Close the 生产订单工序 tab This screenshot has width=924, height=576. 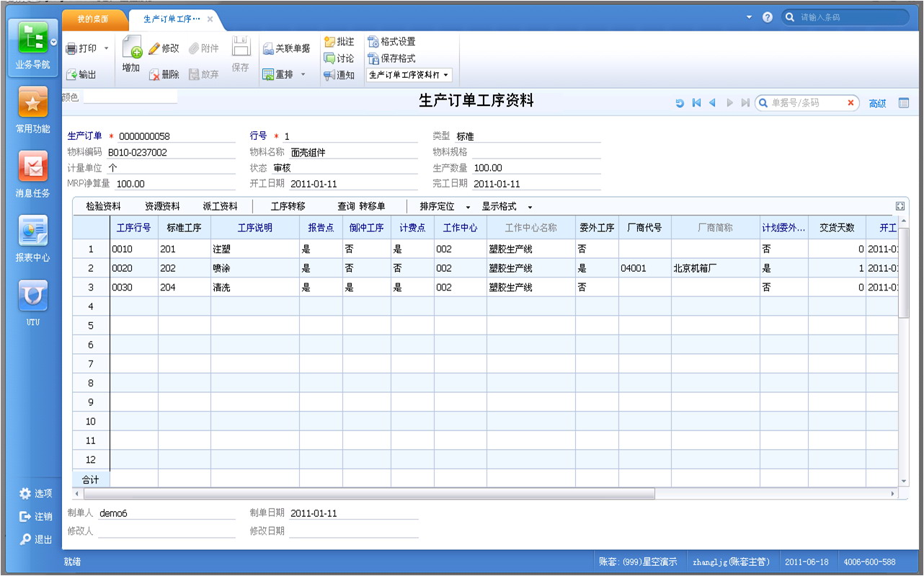click(x=210, y=19)
